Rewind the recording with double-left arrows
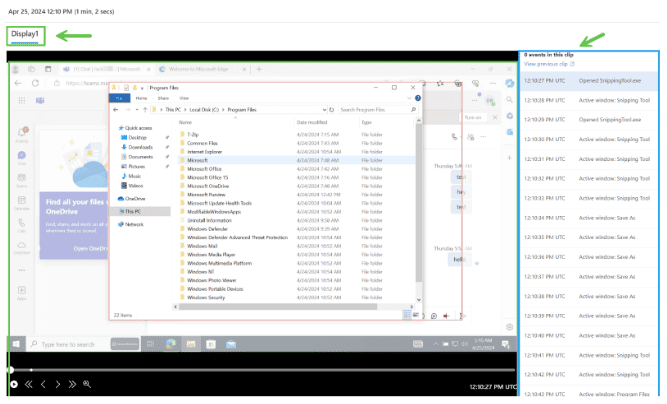This screenshot has height=404, width=667. tap(29, 384)
